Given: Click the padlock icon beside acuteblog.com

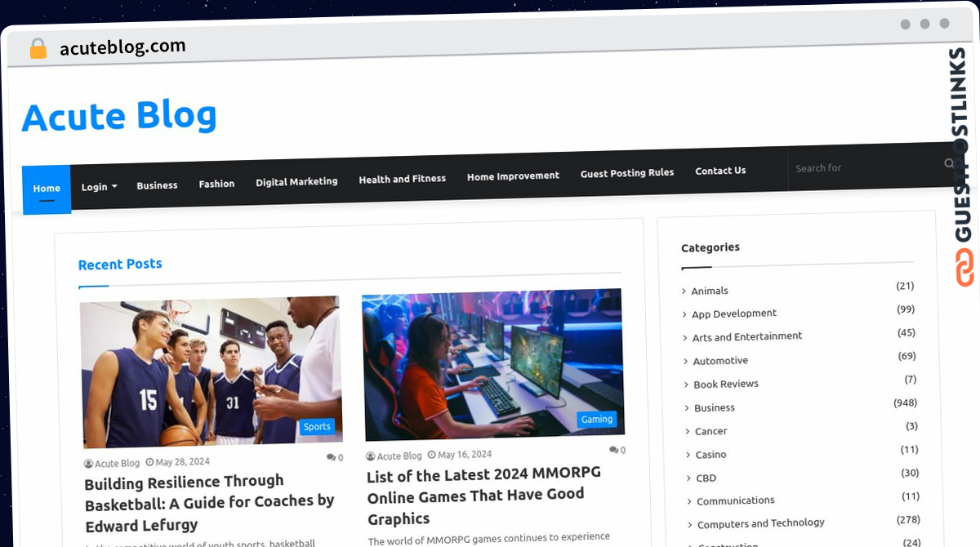Looking at the screenshot, I should pos(38,49).
